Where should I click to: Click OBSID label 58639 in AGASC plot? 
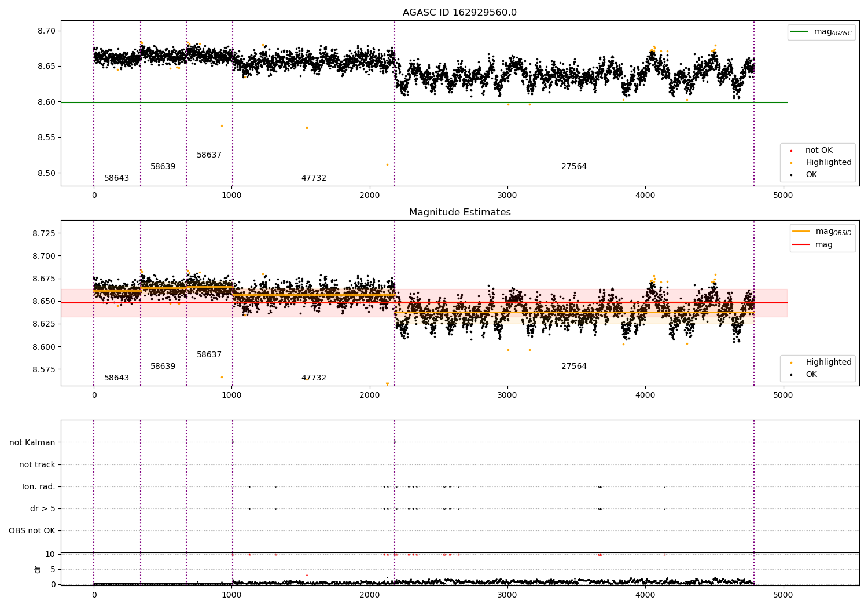163,167
